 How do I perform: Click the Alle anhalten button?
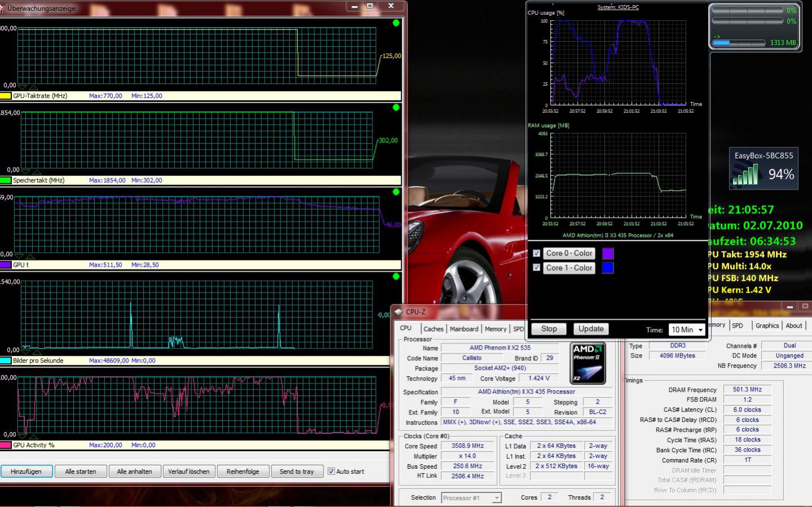click(x=134, y=471)
